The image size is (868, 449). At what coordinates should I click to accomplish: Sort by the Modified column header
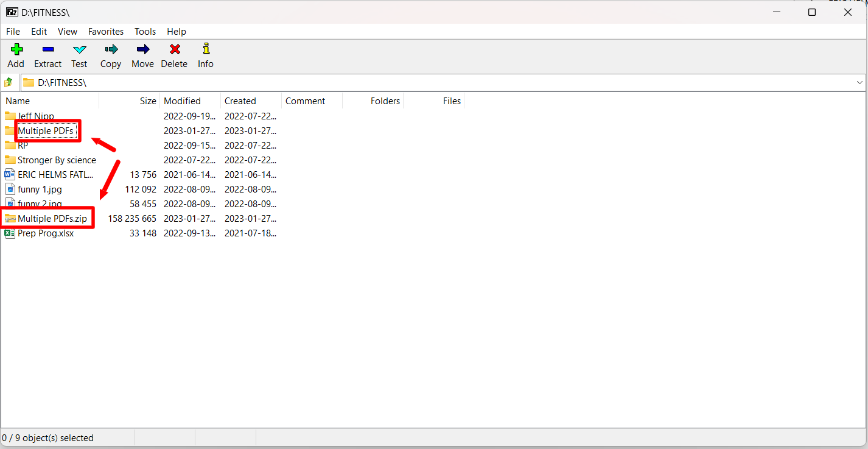coord(190,101)
